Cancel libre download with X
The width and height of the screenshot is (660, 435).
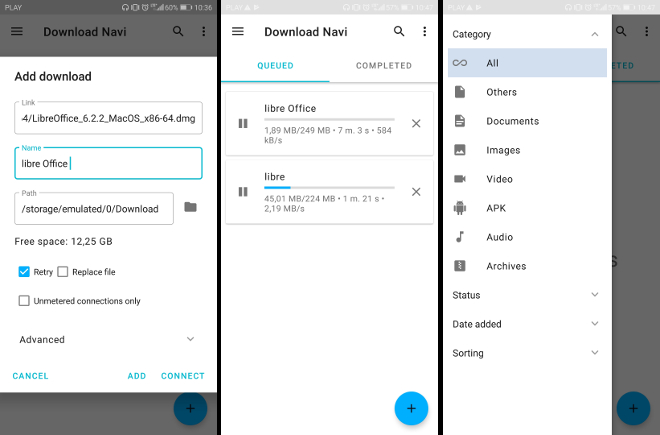pyautogui.click(x=416, y=192)
